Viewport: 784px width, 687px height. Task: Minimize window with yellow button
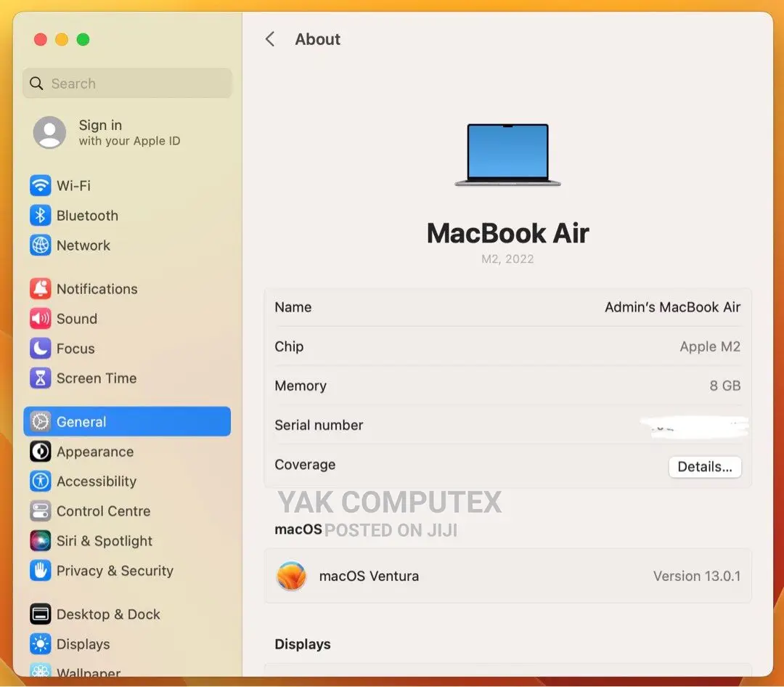click(62, 39)
